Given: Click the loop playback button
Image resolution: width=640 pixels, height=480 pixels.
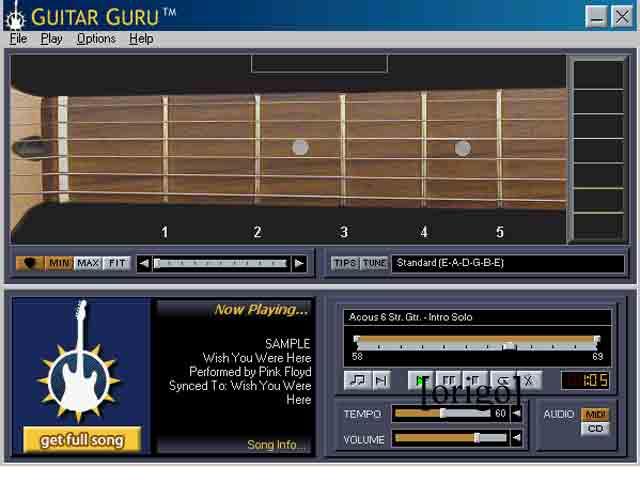Looking at the screenshot, I should 503,381.
